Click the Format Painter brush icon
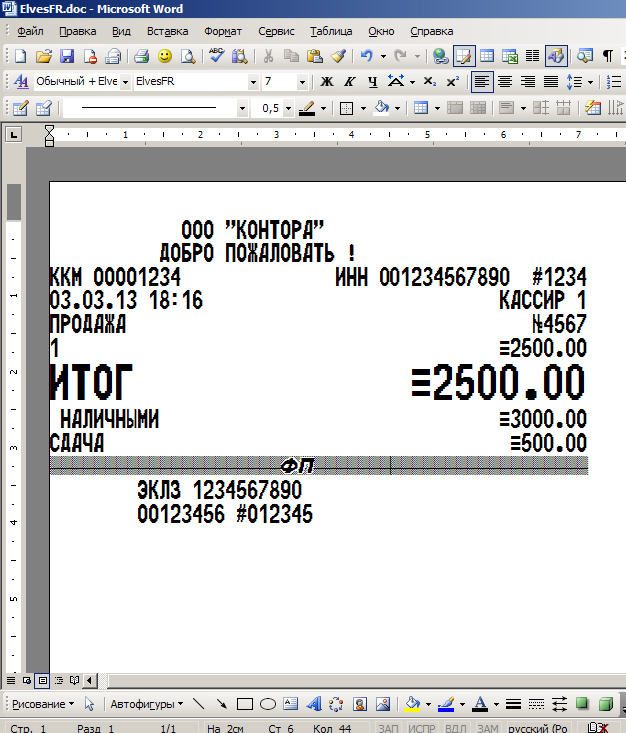 pos(338,56)
